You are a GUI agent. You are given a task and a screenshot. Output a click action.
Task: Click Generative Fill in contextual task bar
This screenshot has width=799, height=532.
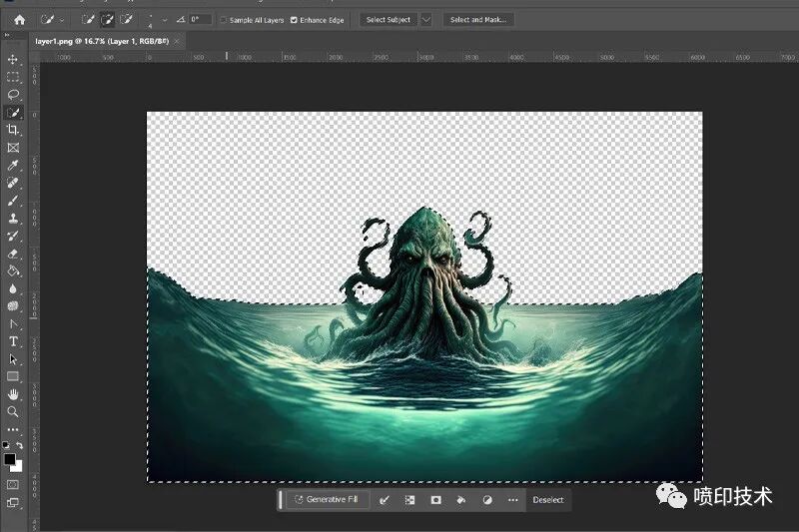click(328, 499)
